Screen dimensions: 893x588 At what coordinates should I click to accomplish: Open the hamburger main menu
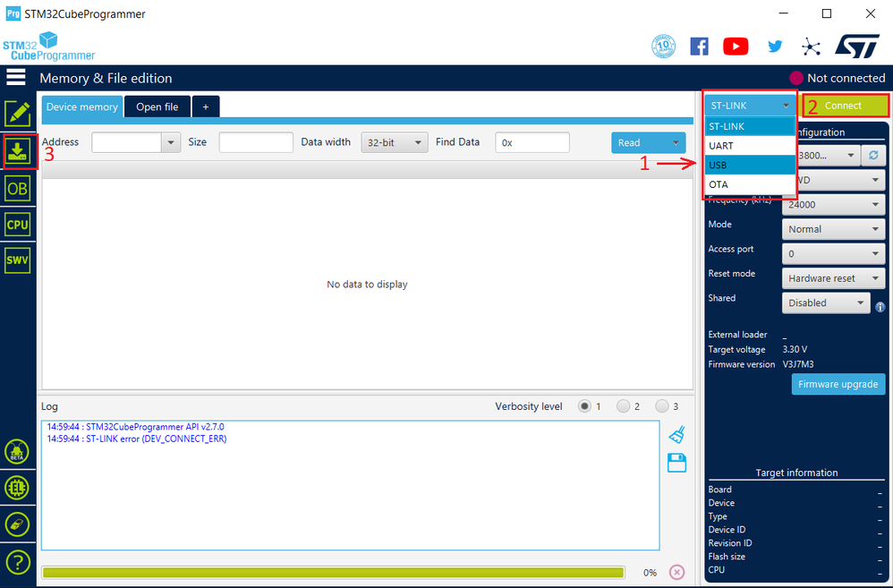click(16, 77)
